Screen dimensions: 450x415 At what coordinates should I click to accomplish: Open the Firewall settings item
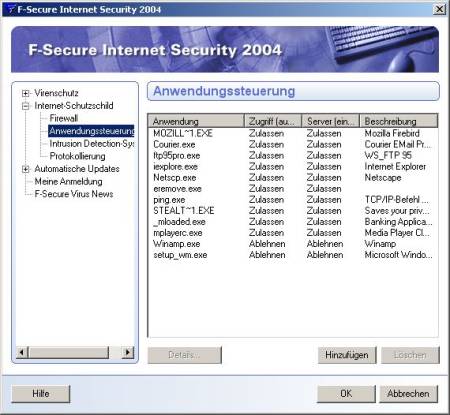tap(63, 118)
